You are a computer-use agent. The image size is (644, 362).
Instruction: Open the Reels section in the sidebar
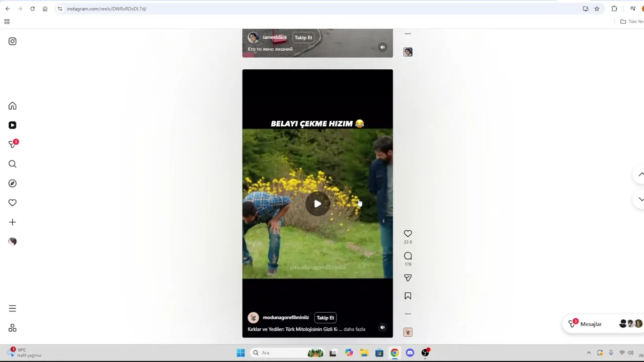tap(13, 125)
